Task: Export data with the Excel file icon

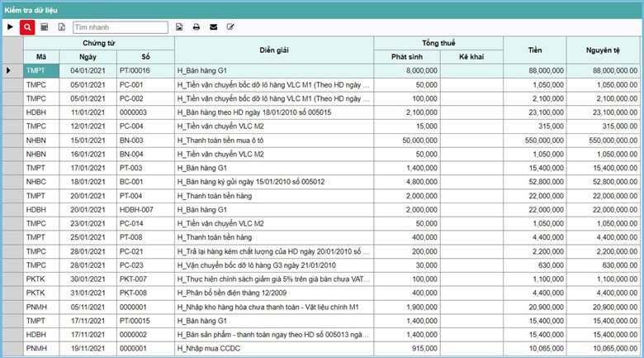Action: 62,27
